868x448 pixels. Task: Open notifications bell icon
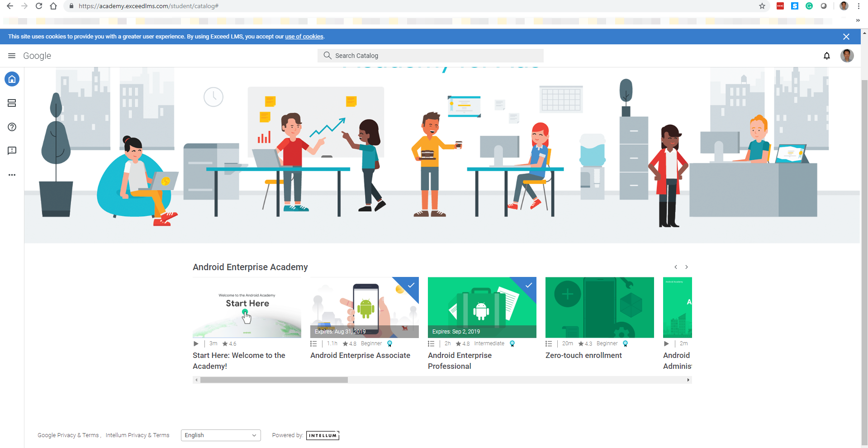pyautogui.click(x=826, y=56)
